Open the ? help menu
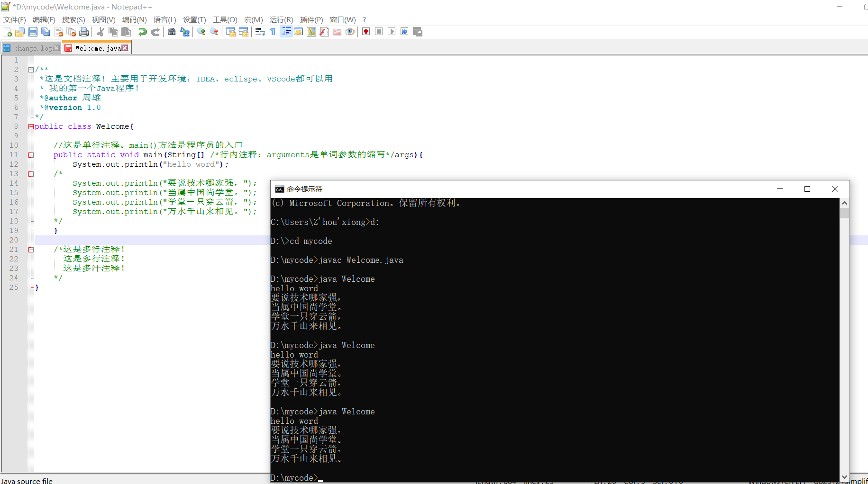Viewport: 868px width, 484px height. (365, 19)
